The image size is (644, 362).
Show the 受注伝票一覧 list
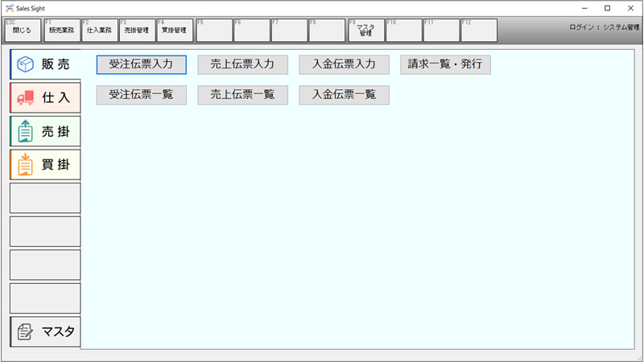coord(141,95)
